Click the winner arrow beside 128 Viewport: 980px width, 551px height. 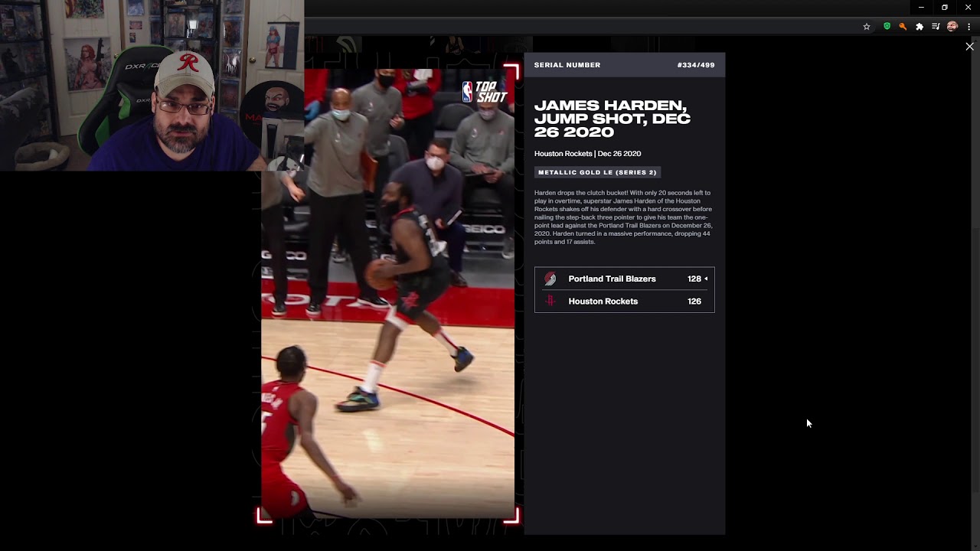706,279
